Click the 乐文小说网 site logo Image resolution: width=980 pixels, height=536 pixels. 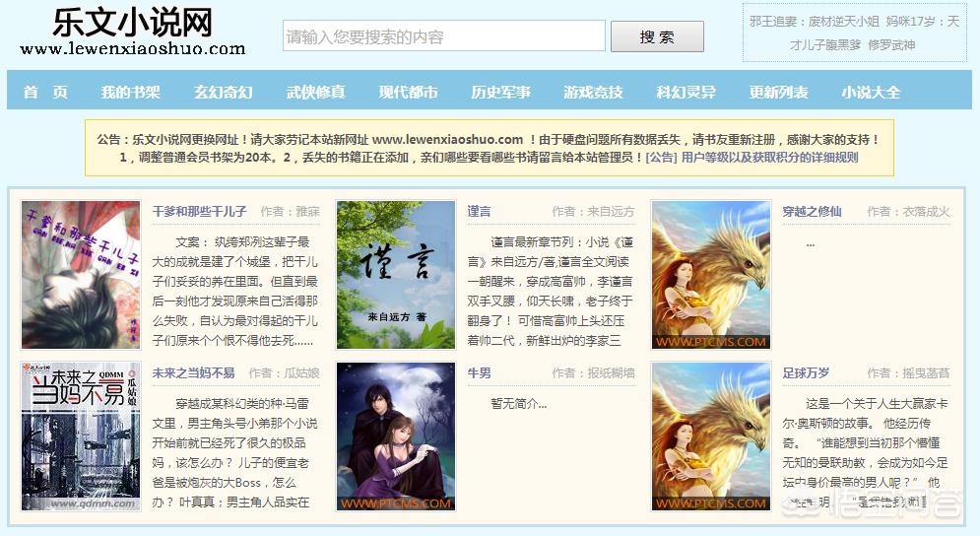point(133,32)
